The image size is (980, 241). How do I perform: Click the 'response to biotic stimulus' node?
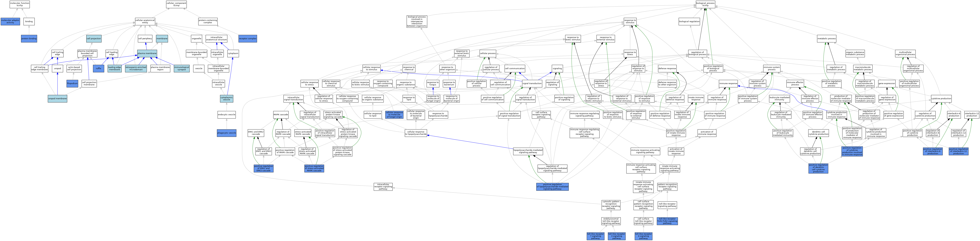coord(573,38)
